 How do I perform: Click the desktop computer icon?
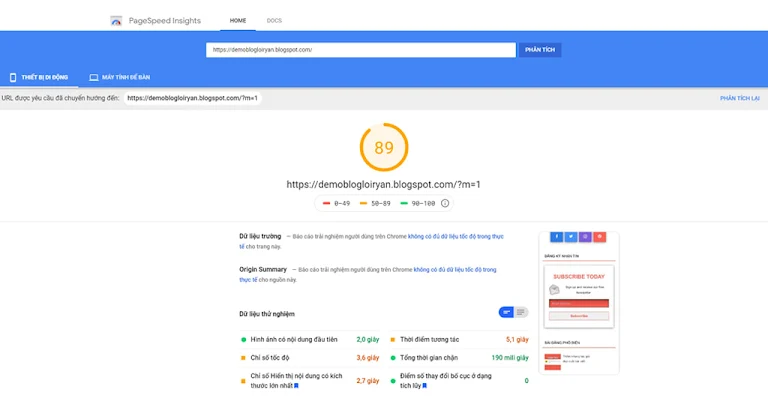coord(94,77)
